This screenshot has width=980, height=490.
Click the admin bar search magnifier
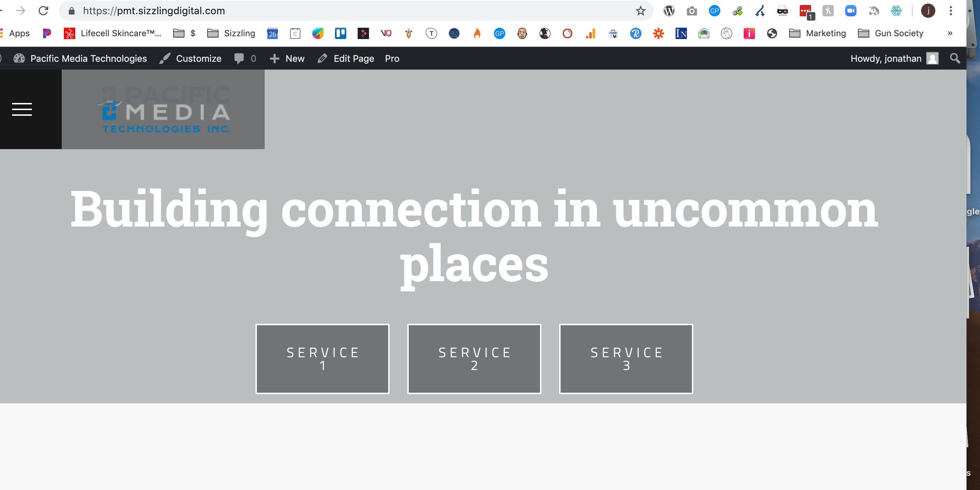click(955, 58)
